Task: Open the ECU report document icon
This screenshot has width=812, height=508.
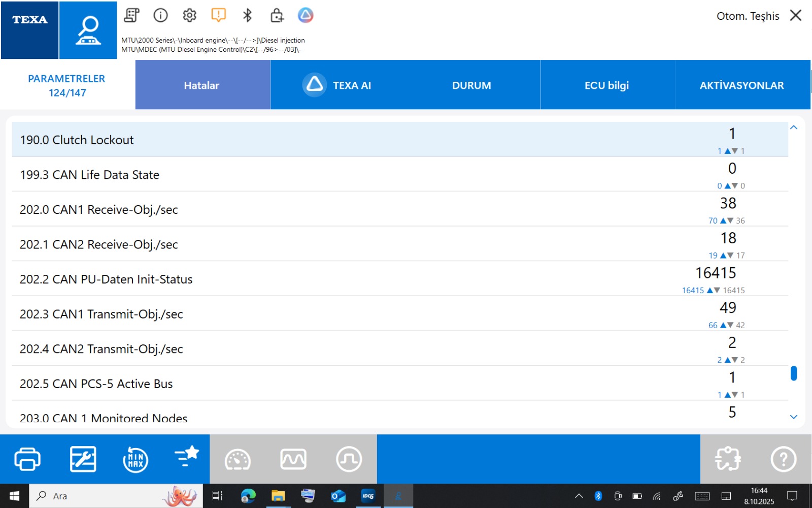Action: click(131, 15)
